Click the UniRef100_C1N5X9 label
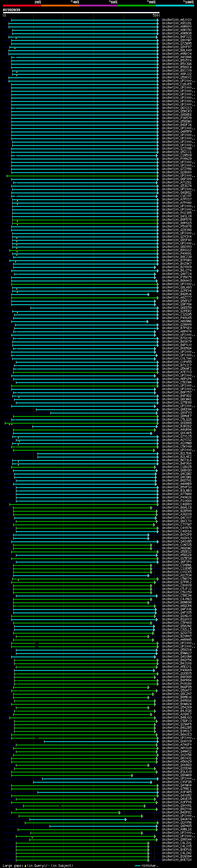The width and height of the screenshot is (197, 868). [x=177, y=156]
